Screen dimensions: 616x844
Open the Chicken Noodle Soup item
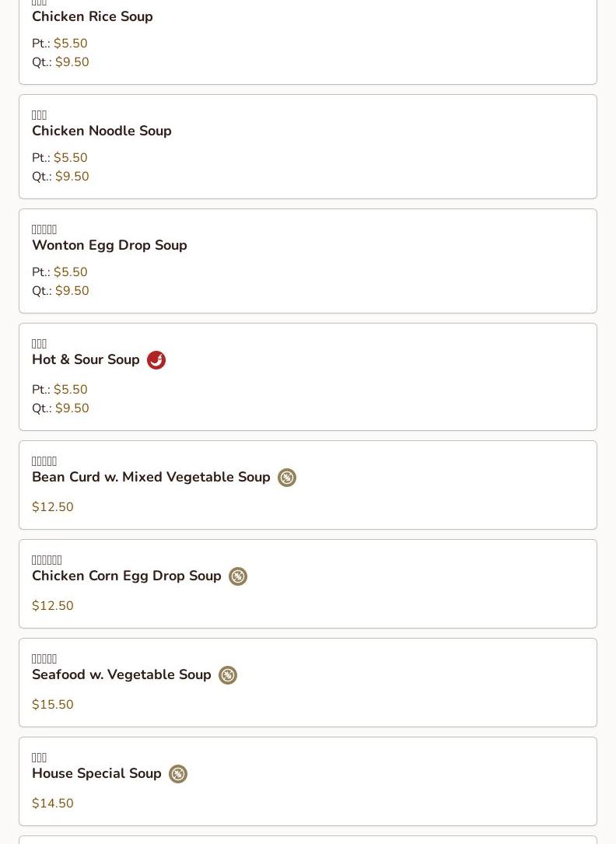(102, 131)
